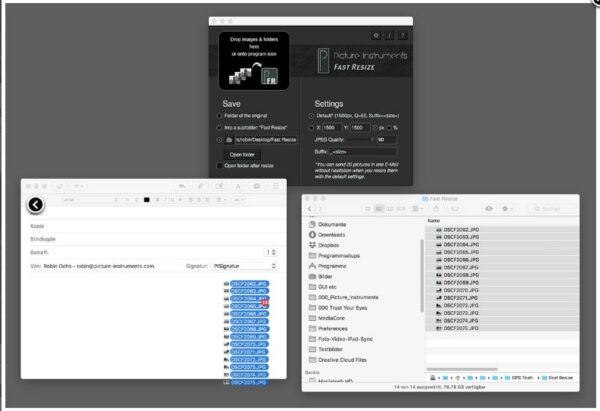The height and width of the screenshot is (411, 600).
Task: Click 'Fast Resize' in the Finder path bar
Action: coord(560,378)
